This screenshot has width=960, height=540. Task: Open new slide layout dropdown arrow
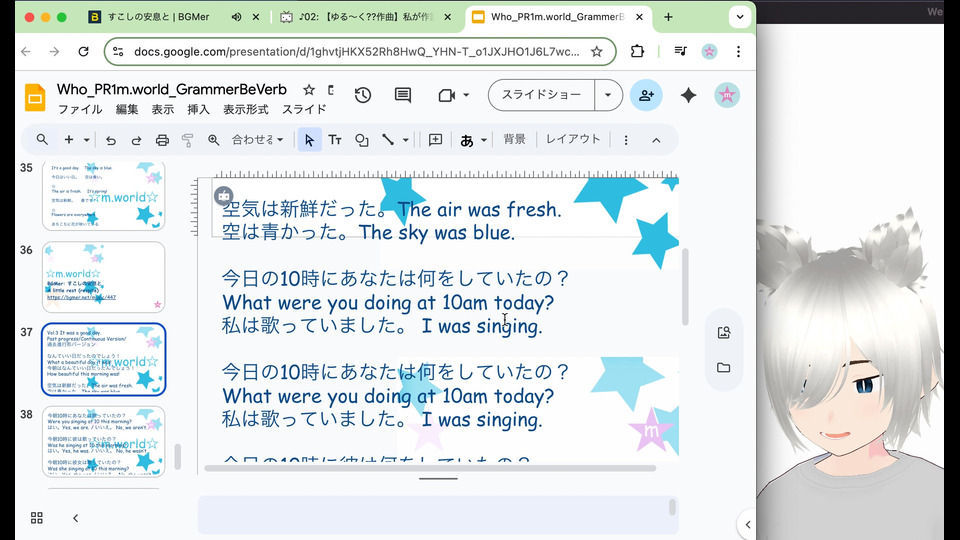[x=86, y=140]
